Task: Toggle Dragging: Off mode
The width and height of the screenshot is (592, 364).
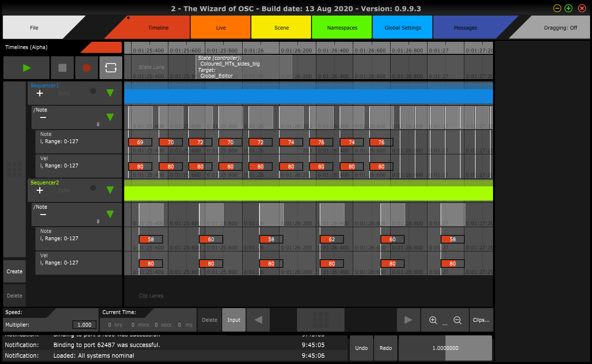Action: pyautogui.click(x=560, y=28)
